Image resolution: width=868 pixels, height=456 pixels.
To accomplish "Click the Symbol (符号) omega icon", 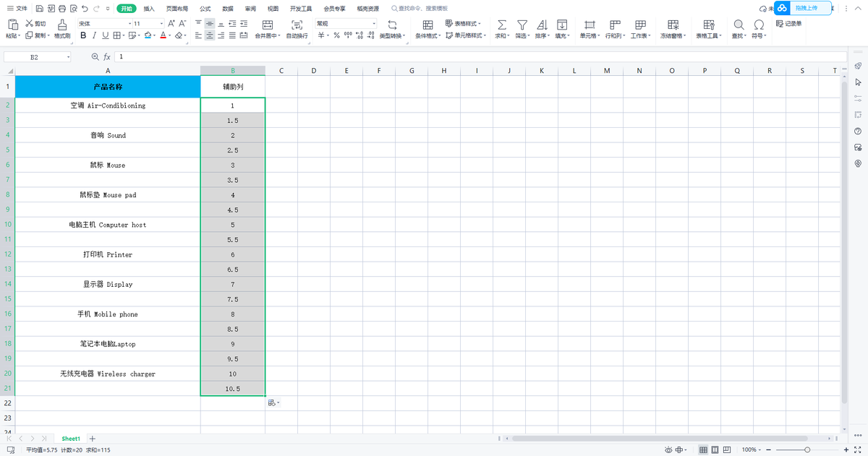I will [759, 25].
